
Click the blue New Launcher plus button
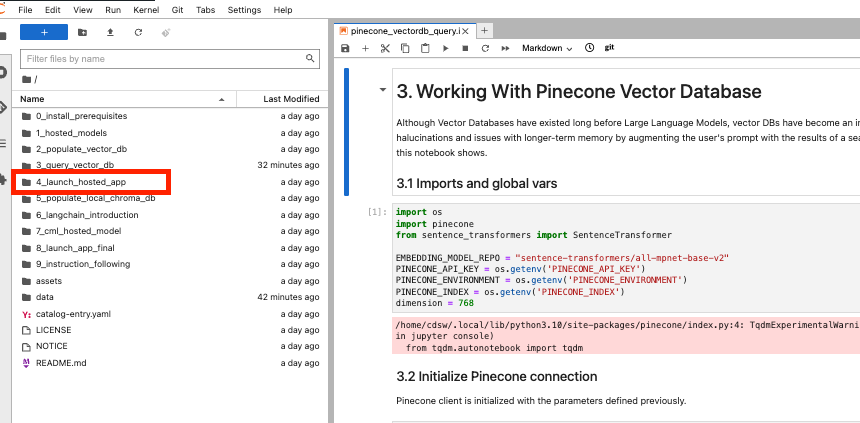coord(44,32)
